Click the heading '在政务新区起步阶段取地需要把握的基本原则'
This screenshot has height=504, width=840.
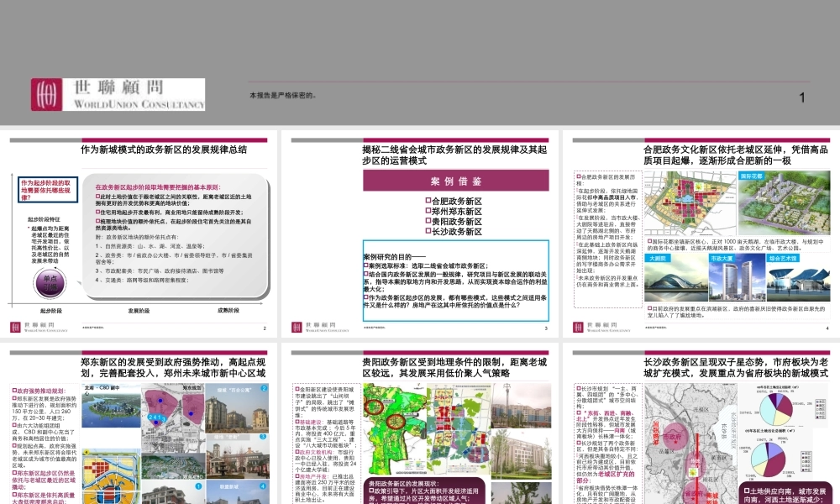point(158,187)
